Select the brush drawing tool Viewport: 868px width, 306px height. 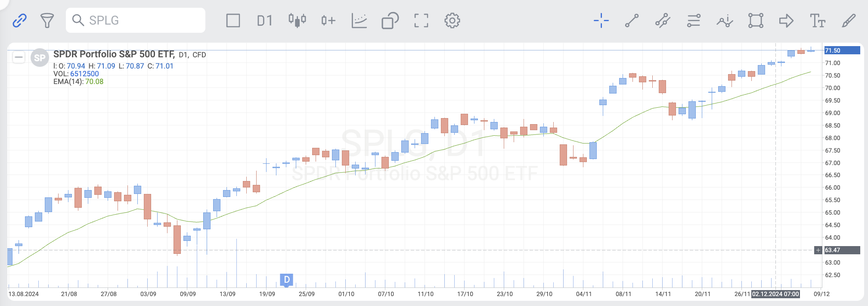click(x=849, y=20)
